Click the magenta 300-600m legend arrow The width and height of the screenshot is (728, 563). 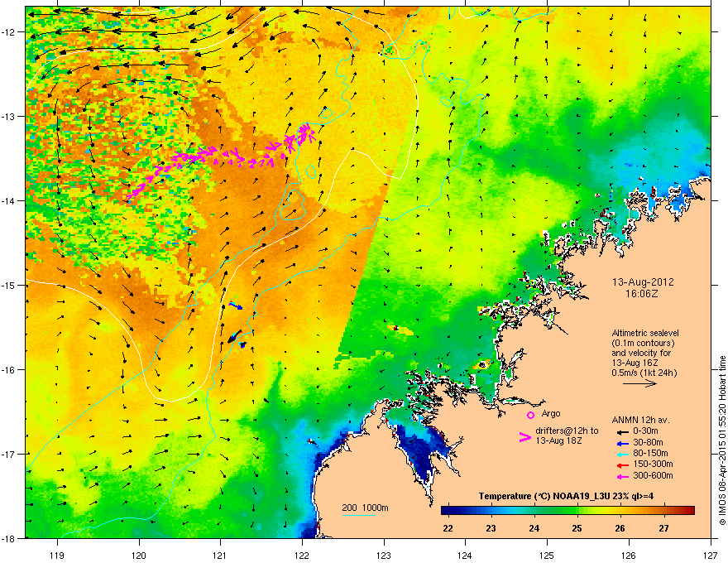[x=621, y=476]
